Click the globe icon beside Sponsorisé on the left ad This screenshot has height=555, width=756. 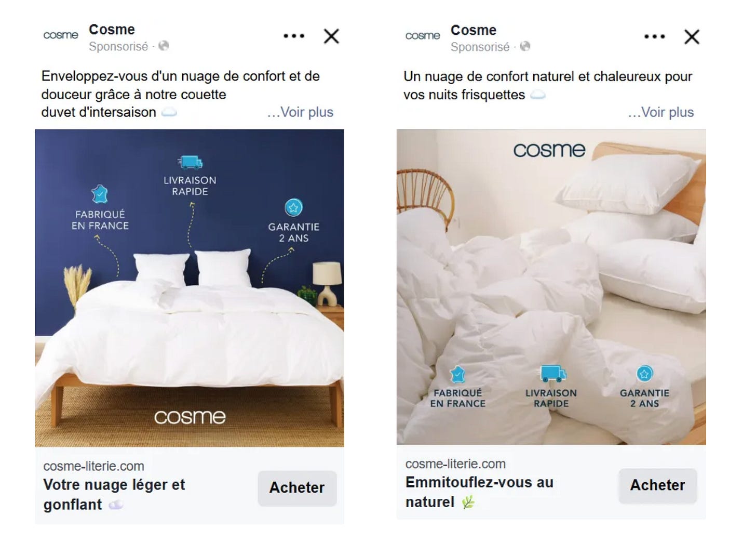(x=164, y=46)
